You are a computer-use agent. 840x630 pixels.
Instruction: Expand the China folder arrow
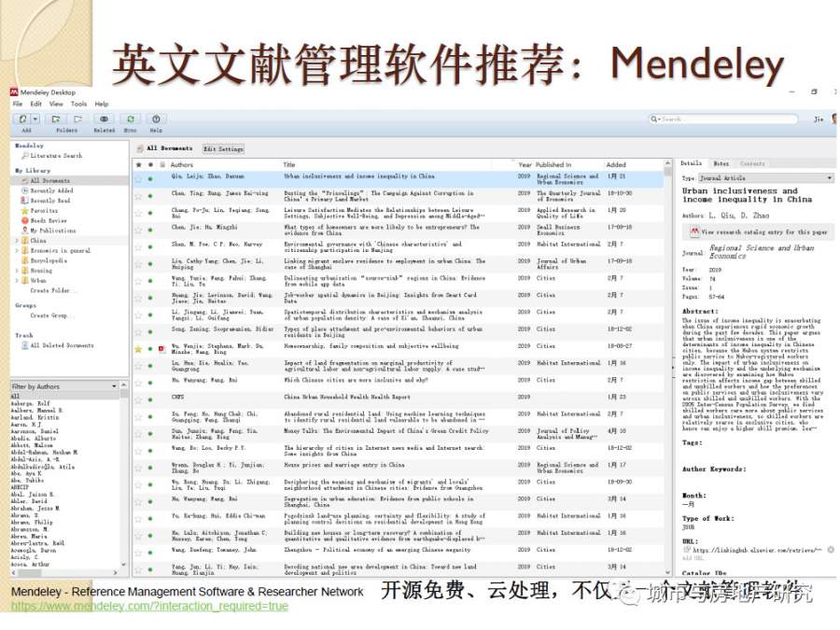17,241
